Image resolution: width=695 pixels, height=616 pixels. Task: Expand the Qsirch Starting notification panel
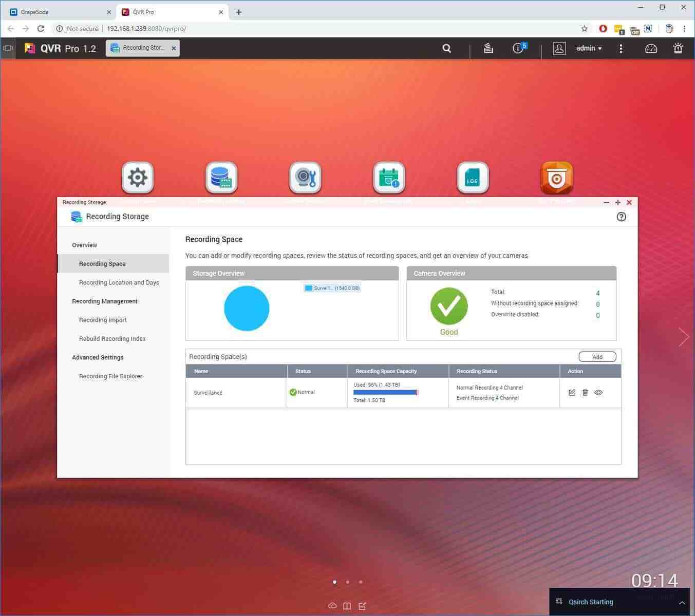(682, 603)
